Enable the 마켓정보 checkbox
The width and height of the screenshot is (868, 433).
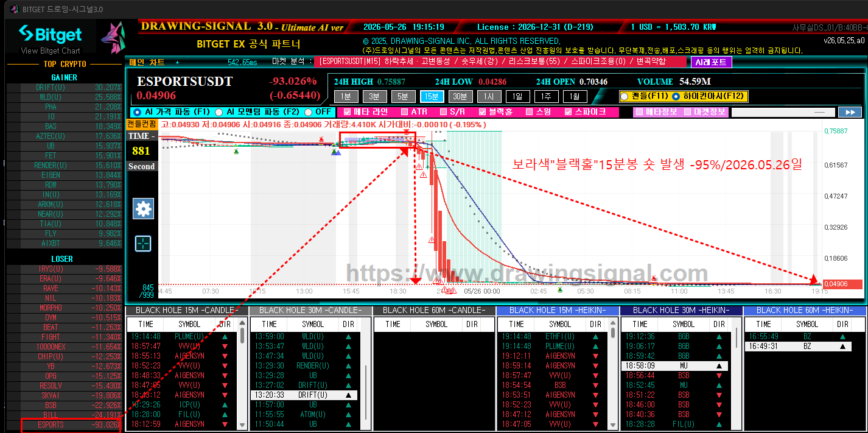pyautogui.click(x=687, y=112)
